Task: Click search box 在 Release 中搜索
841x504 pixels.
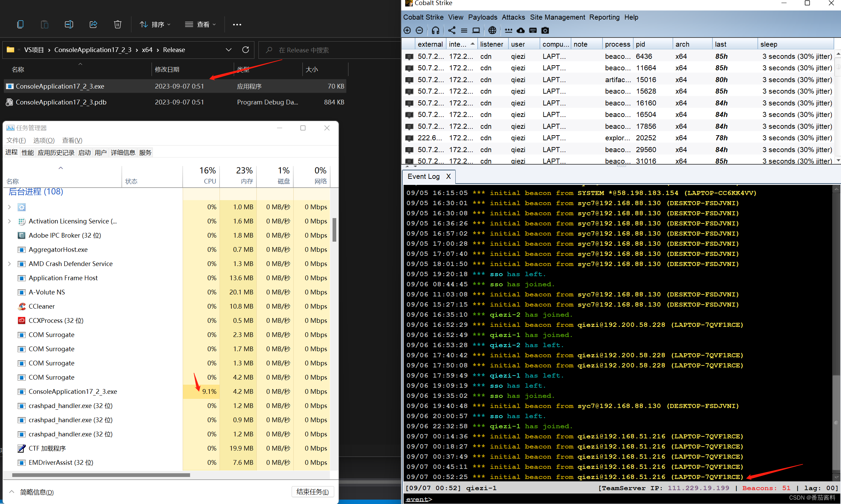Action: coord(329,50)
